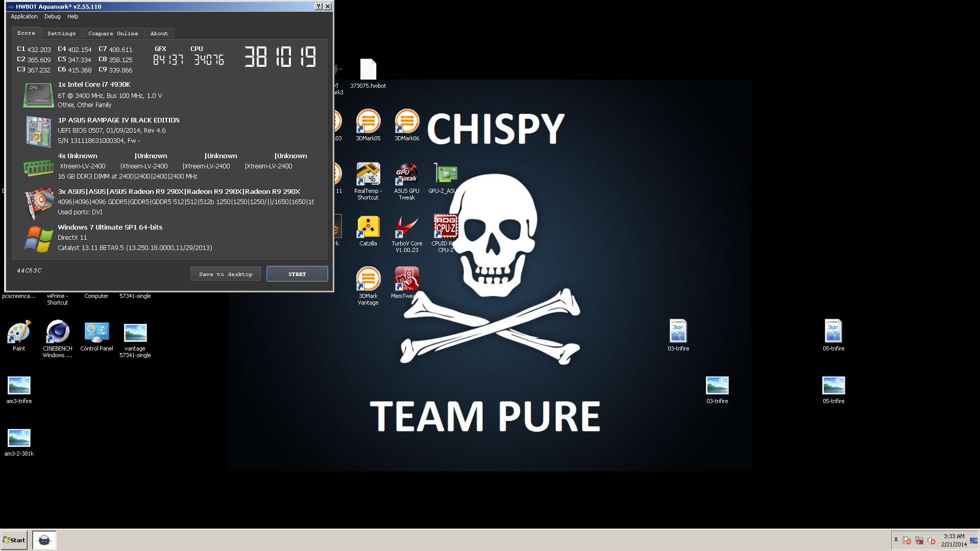Open Control Panel desktop icon
Screen dimensions: 980x551
[x=96, y=336]
